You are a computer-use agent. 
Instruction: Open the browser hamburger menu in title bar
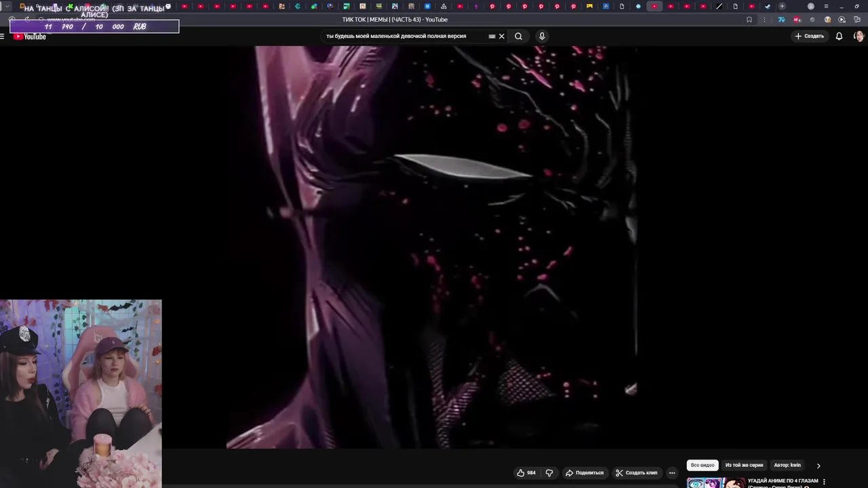(x=825, y=6)
